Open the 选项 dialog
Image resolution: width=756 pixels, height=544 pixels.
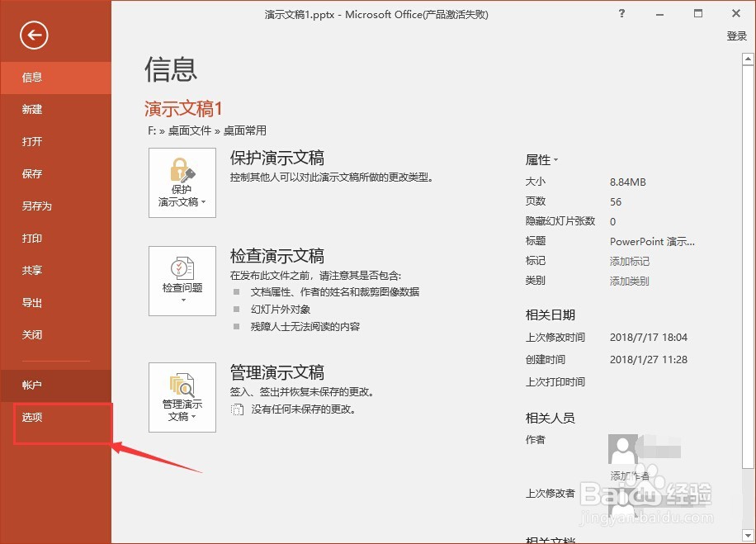coord(31,417)
